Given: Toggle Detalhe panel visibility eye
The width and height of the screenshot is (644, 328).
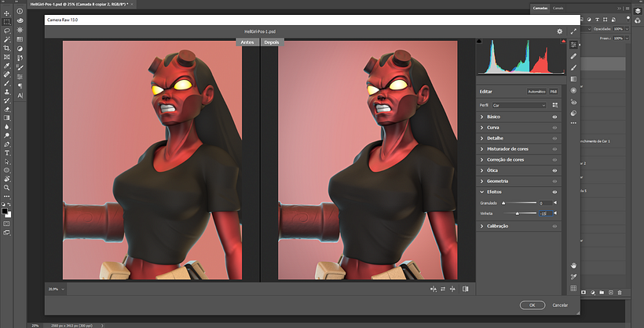Looking at the screenshot, I should click(554, 138).
